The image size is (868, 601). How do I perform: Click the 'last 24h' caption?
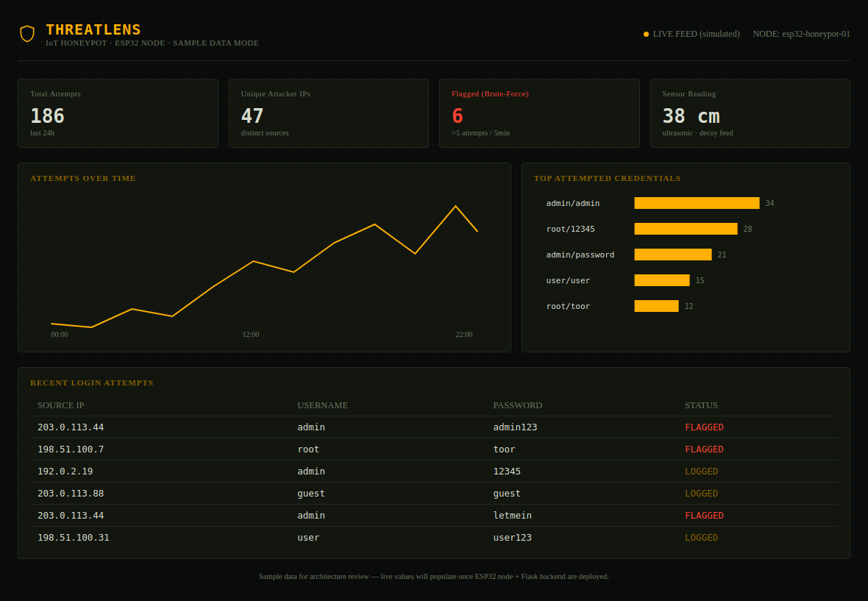[x=43, y=133]
